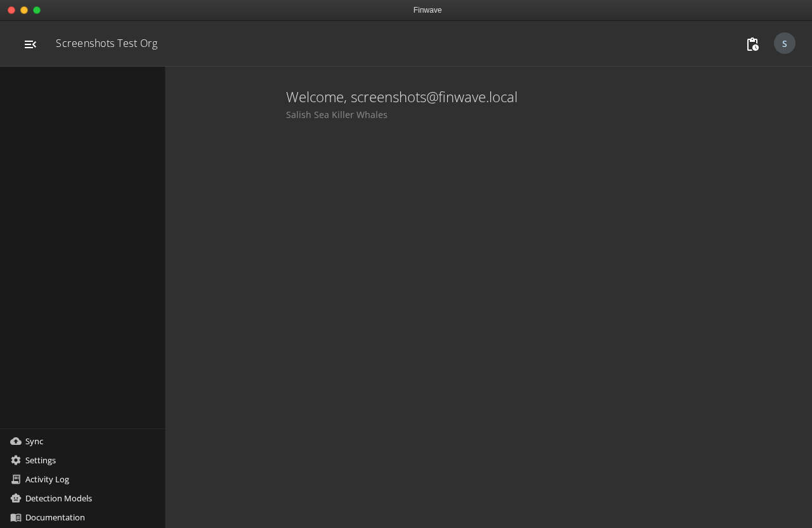Click the Welcome, screenshots@finwave.local heading

click(402, 97)
